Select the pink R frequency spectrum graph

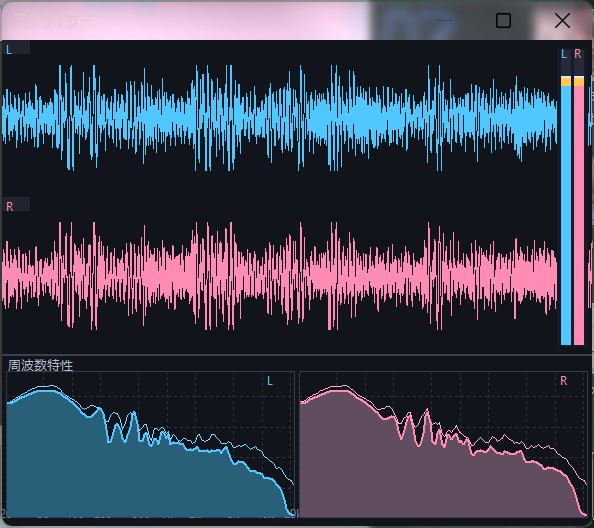pyautogui.click(x=444, y=444)
